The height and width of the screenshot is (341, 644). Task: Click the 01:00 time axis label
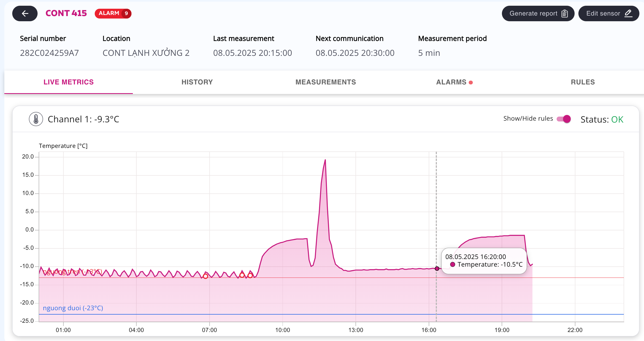[63, 330]
